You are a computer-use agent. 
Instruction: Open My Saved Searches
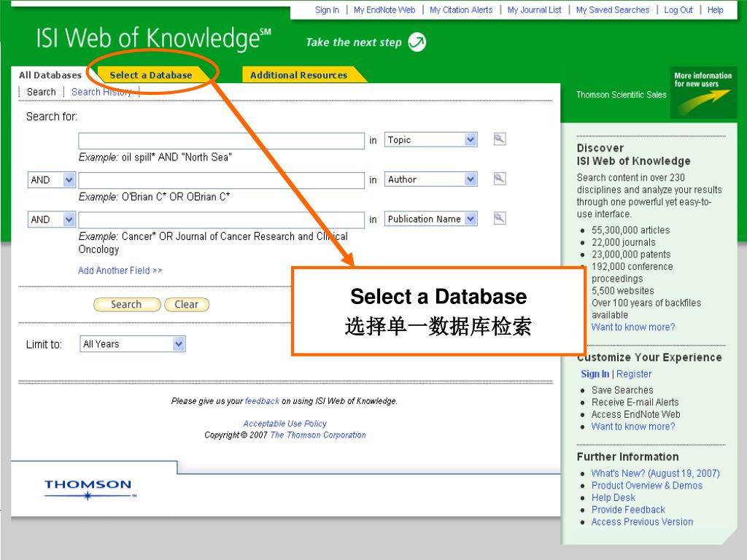pos(612,9)
